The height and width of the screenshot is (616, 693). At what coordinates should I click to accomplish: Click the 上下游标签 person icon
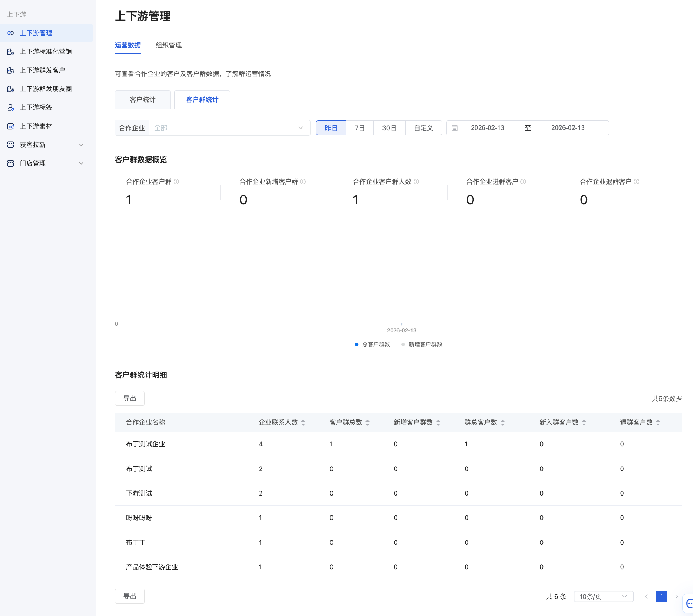pyautogui.click(x=10, y=108)
